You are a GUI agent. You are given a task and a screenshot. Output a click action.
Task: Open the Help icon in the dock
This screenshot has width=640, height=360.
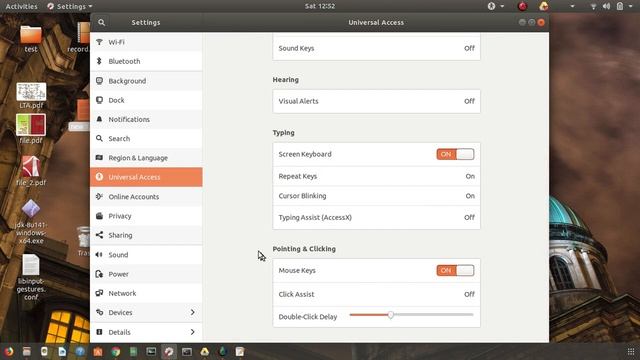point(80,351)
